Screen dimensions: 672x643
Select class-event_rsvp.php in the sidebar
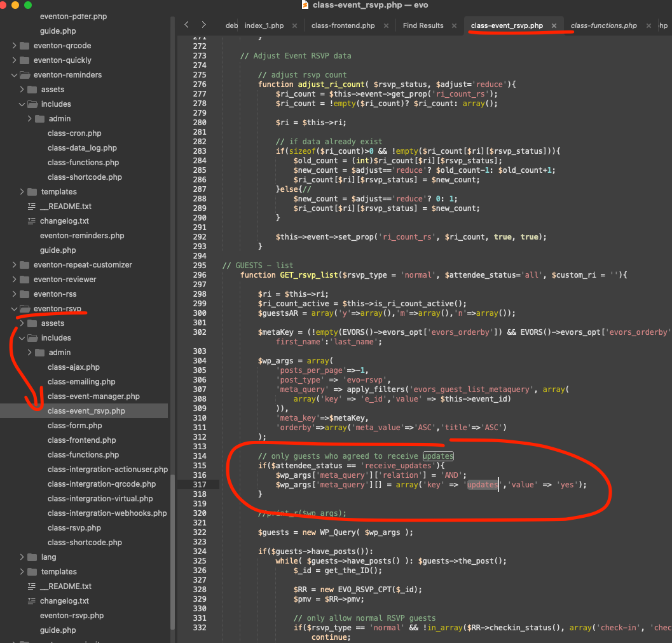(86, 411)
